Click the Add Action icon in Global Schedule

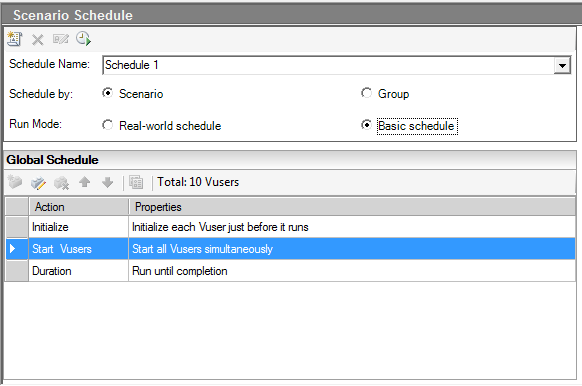[x=15, y=182]
